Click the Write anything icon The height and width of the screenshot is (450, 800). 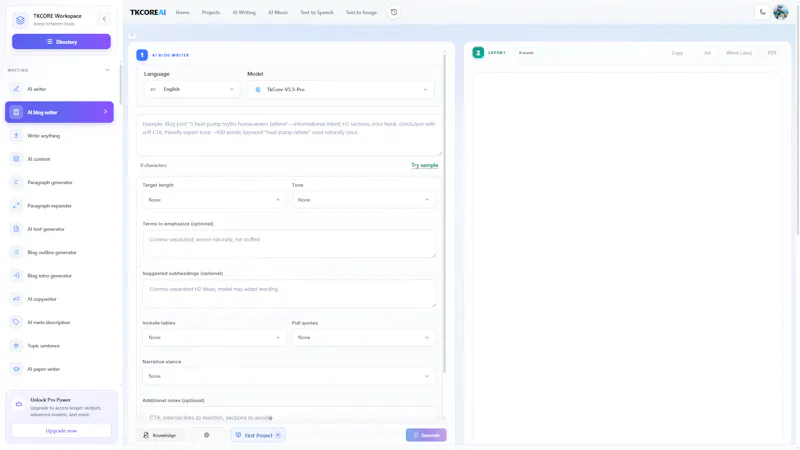click(16, 136)
